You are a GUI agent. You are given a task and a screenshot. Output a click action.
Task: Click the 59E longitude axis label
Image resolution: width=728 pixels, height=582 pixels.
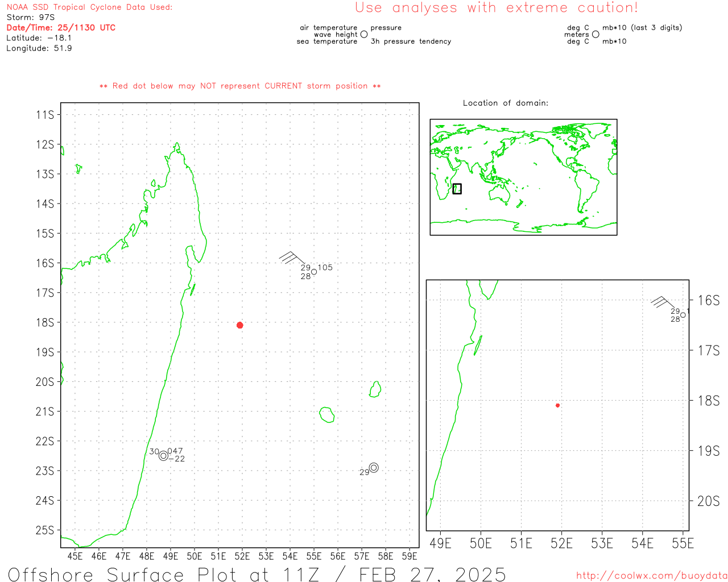coord(409,556)
